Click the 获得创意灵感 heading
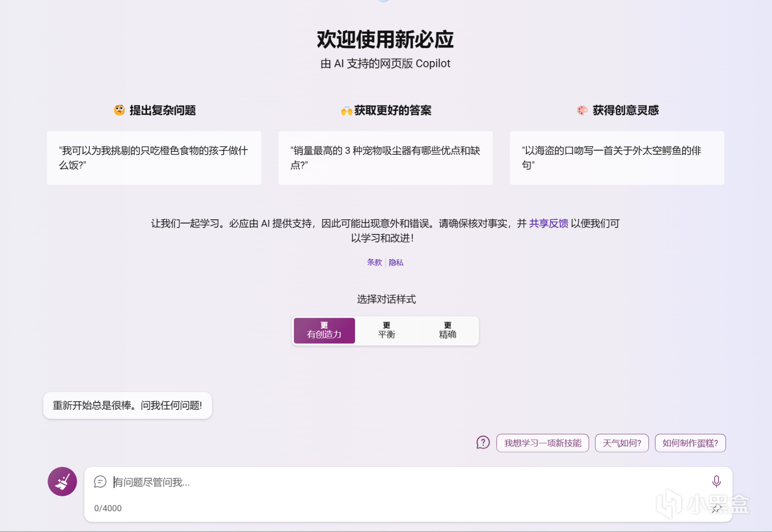The height and width of the screenshot is (532, 772). click(x=625, y=110)
